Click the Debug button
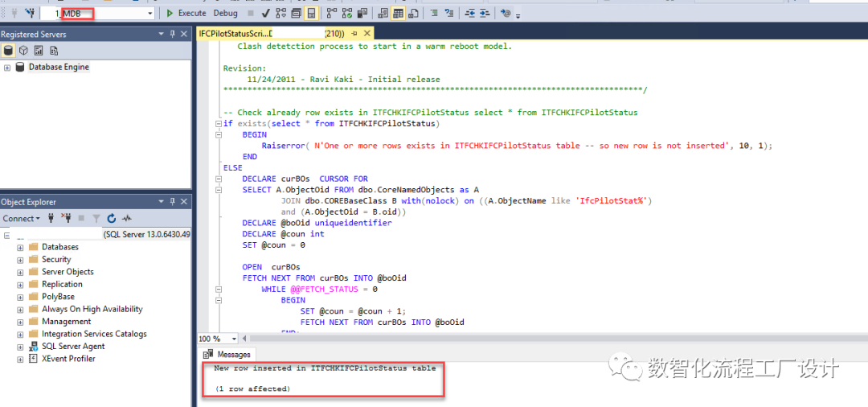This screenshot has height=407, width=868. click(x=225, y=13)
